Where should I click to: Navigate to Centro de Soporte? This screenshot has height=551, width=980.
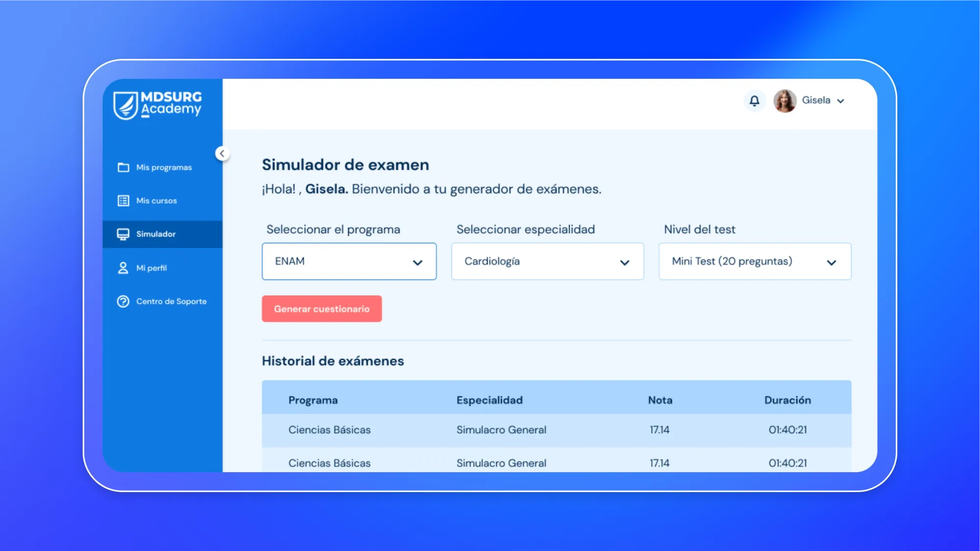(x=171, y=301)
